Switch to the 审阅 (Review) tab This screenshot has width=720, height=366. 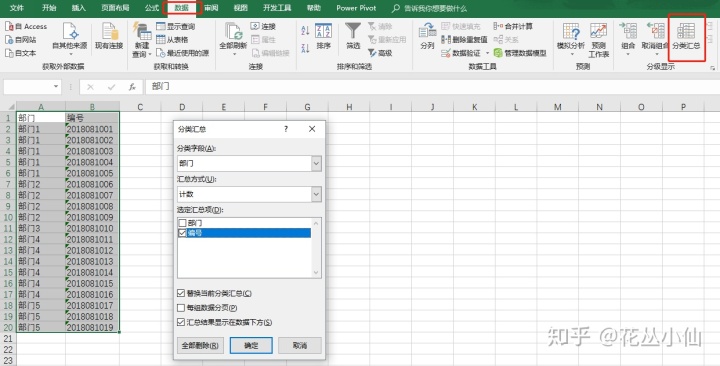pos(211,8)
